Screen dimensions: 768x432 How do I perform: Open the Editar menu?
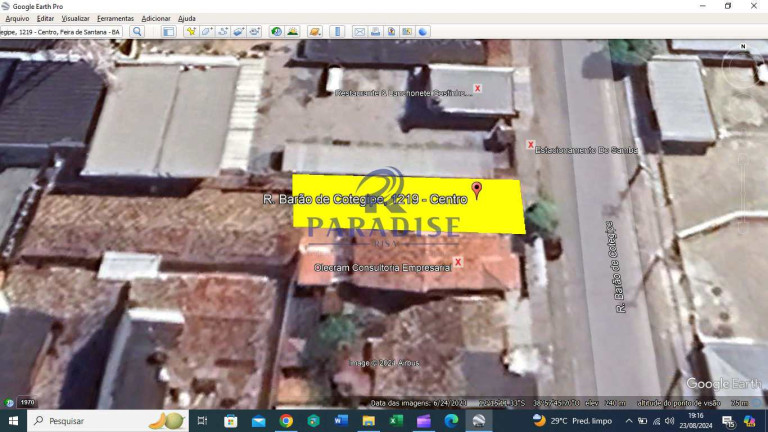(45, 19)
